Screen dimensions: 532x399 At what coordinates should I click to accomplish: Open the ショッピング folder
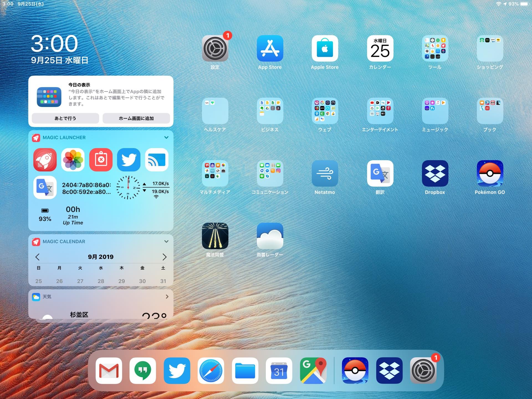[490, 49]
